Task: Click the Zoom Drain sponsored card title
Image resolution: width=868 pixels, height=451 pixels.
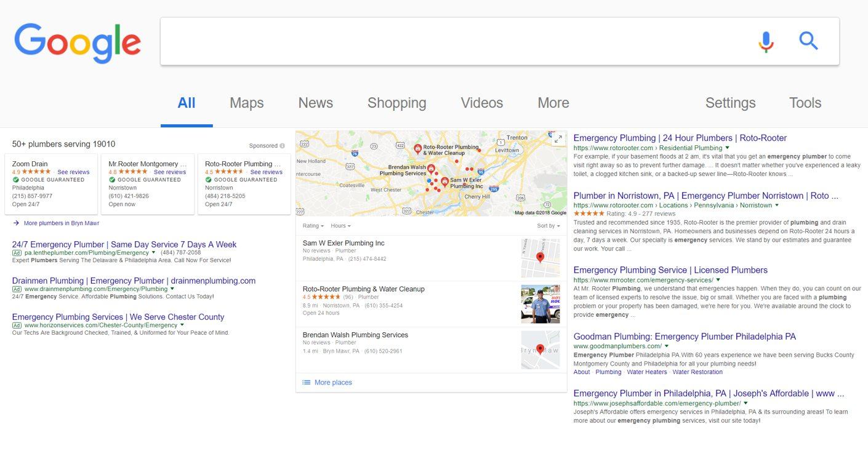Action: point(30,164)
